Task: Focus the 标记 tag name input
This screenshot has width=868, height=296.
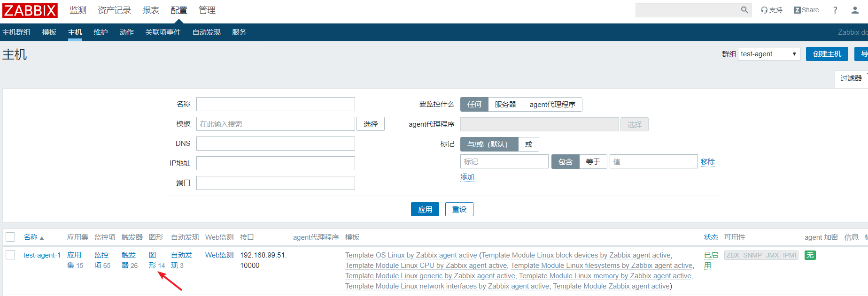Action: coord(504,161)
